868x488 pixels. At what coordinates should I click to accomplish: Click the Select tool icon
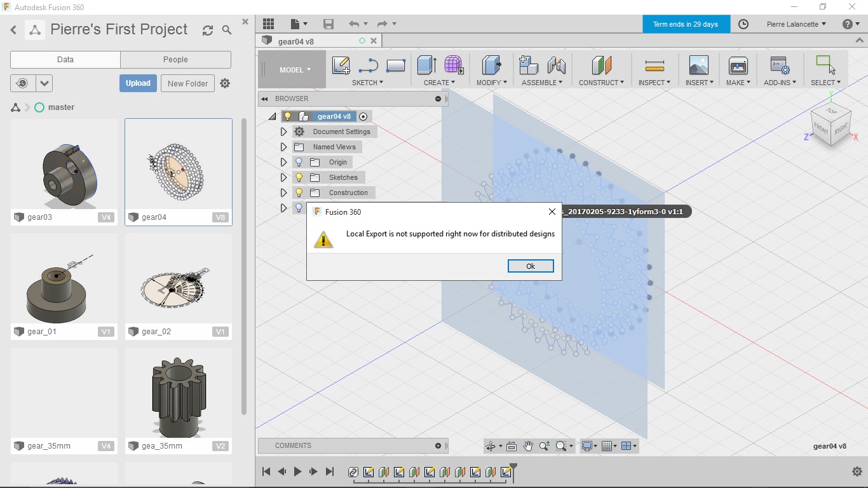[x=825, y=65]
